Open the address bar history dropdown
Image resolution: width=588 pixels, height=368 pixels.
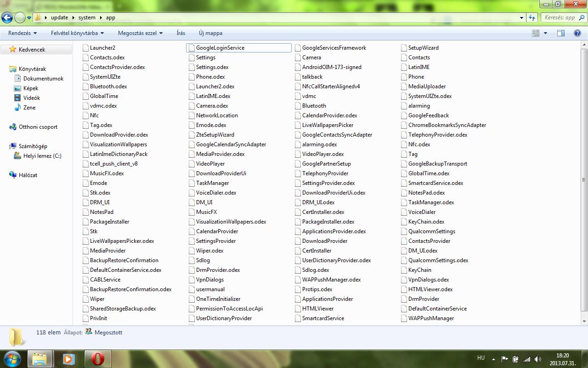pos(521,17)
